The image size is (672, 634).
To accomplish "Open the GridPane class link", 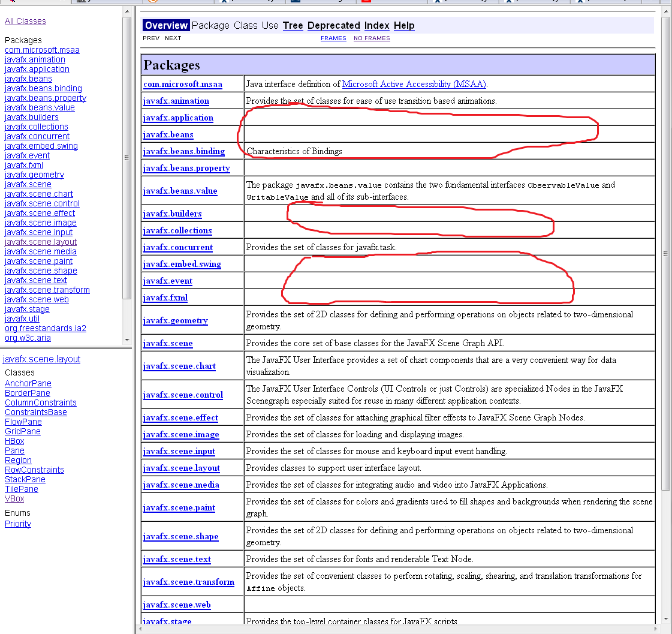I will coord(23,431).
